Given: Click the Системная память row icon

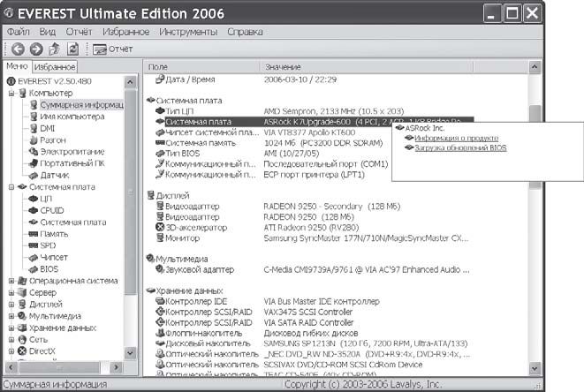Looking at the screenshot, I should point(160,142).
